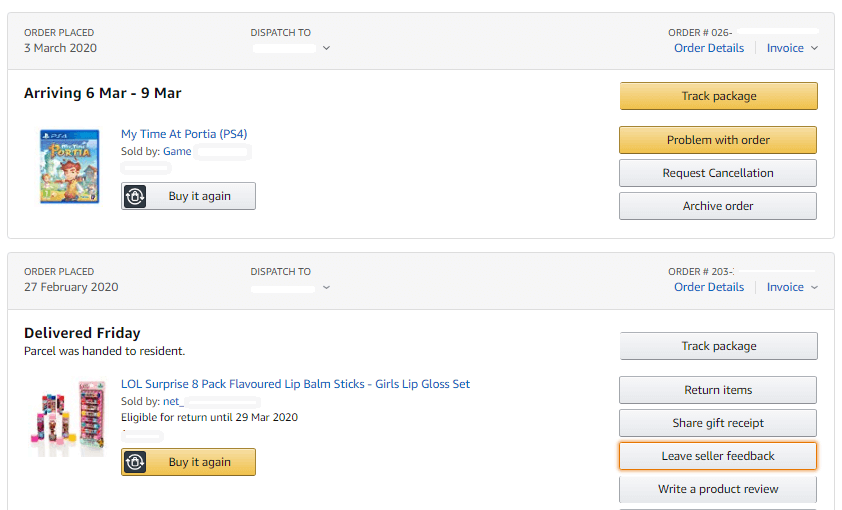The width and height of the screenshot is (842, 510).
Task: Open LOL Surprise lip balm product image
Action: coord(69,417)
